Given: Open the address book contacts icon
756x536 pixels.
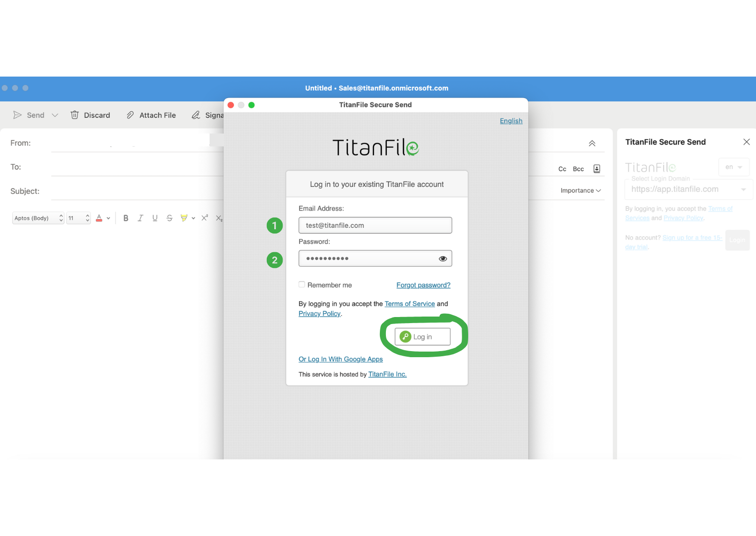Looking at the screenshot, I should 597,169.
